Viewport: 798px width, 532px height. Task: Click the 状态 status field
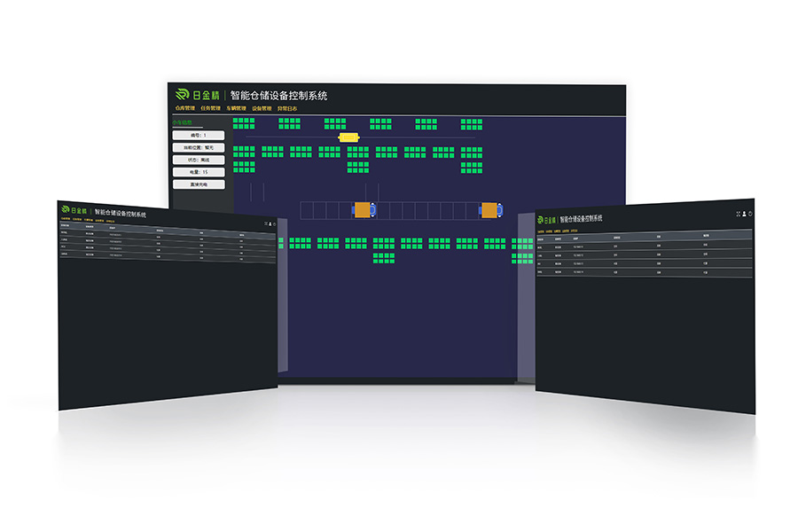(x=199, y=160)
